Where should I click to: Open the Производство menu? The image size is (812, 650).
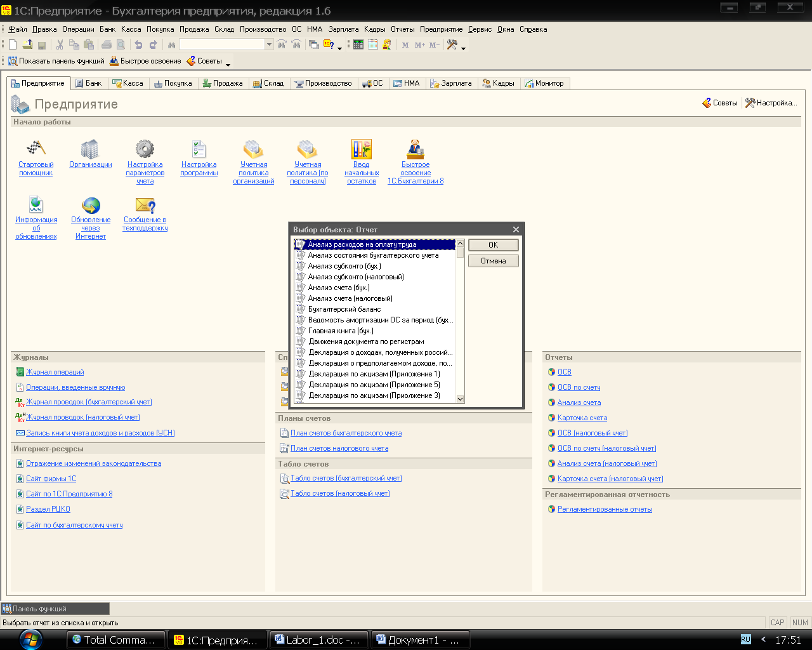(x=263, y=29)
